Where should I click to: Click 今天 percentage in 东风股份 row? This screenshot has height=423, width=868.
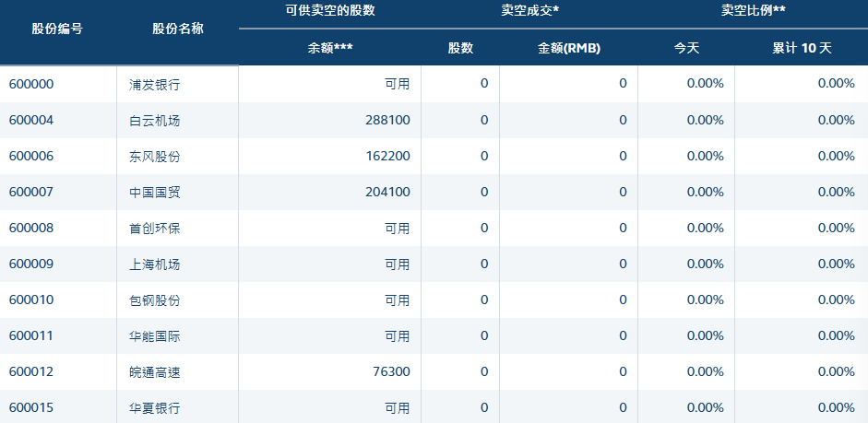[x=706, y=156]
